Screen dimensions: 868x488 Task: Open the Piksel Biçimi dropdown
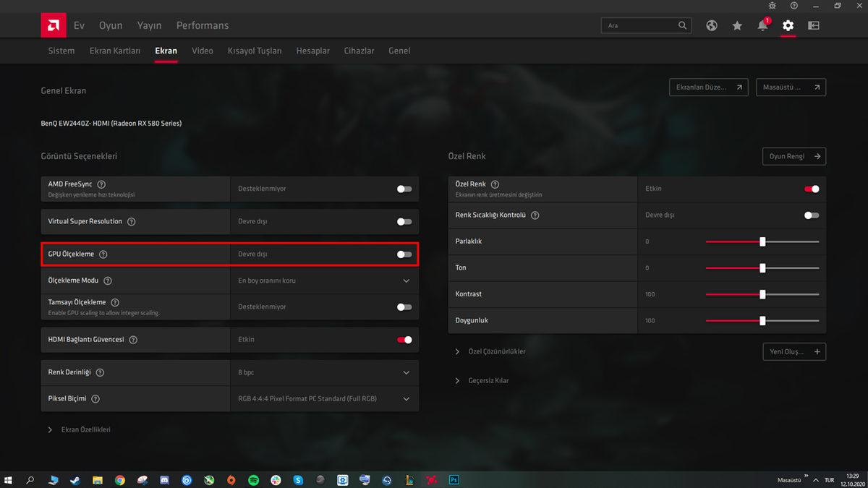[x=407, y=398]
